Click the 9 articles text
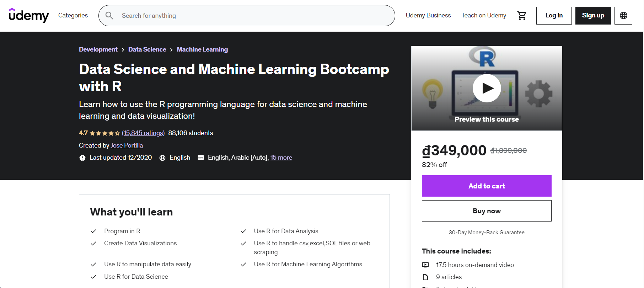 tap(449, 277)
